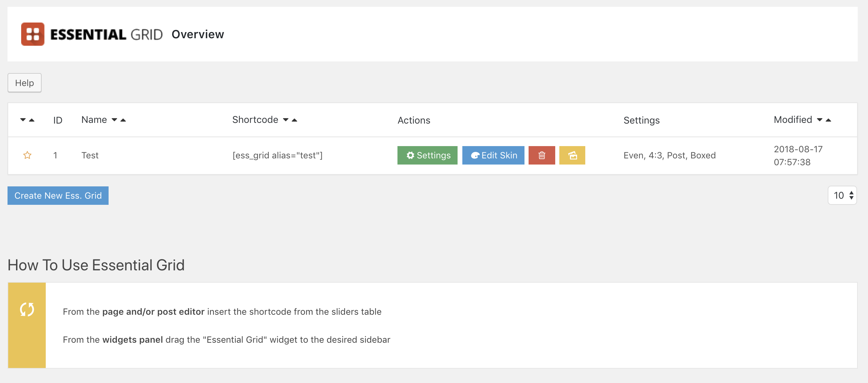Sort Modified column ascending arrow
Screen dimensions: 868x383
tap(828, 120)
